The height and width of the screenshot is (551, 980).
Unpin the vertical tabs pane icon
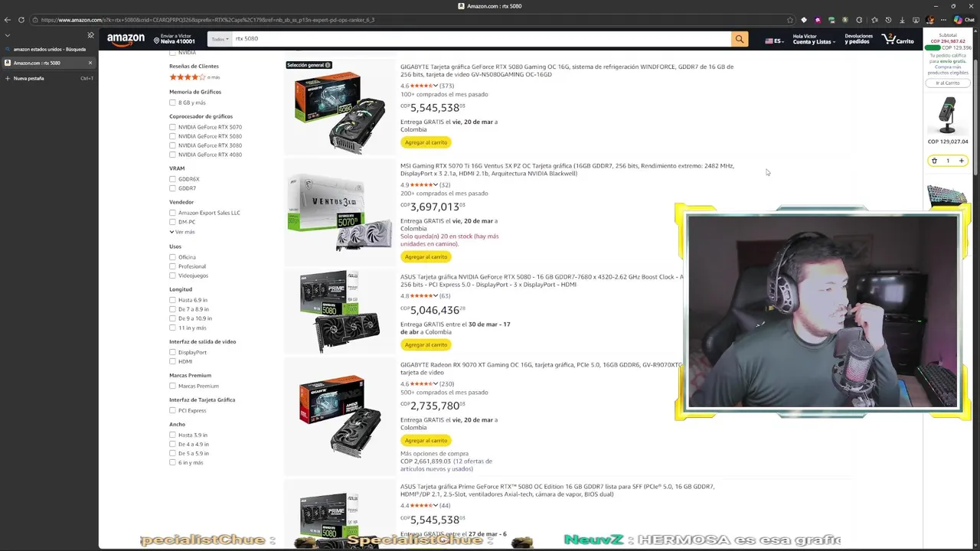[90, 35]
